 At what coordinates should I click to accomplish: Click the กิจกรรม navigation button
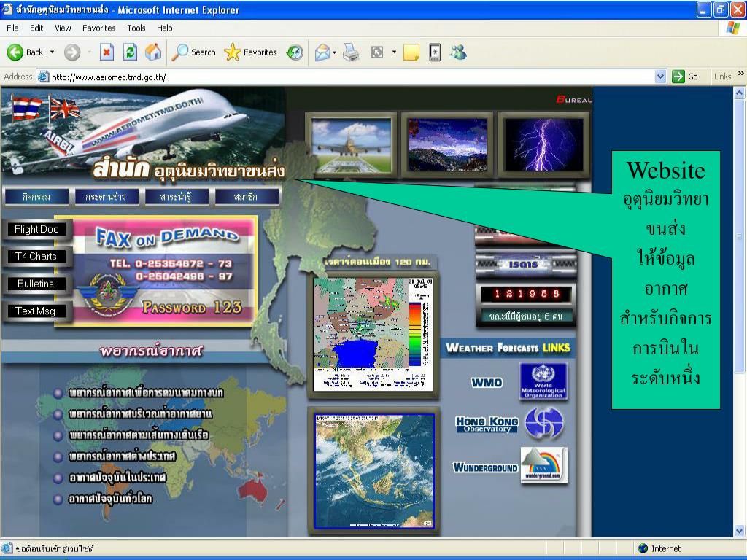[36, 197]
